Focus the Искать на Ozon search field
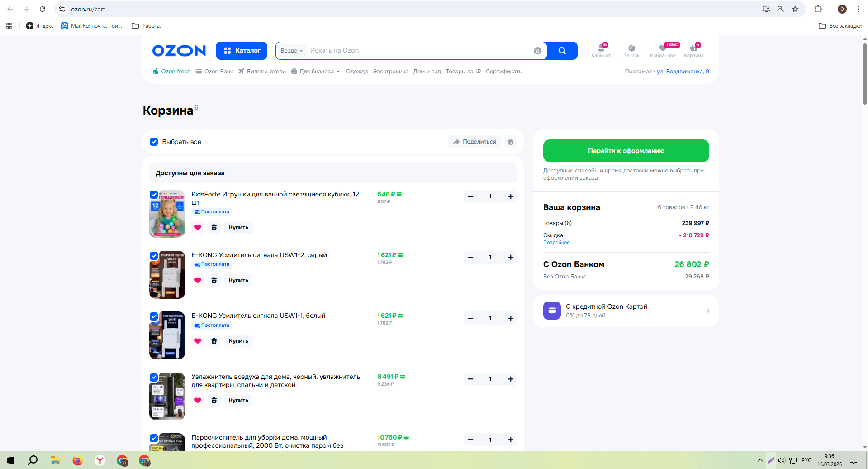The height and width of the screenshot is (469, 868). click(418, 51)
